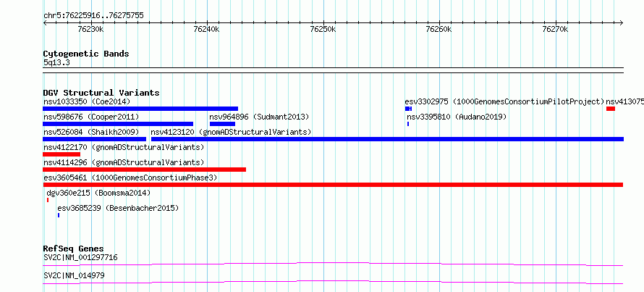Click the esv3605461 red variant bar
This screenshot has width=644, height=292.
(x=333, y=185)
